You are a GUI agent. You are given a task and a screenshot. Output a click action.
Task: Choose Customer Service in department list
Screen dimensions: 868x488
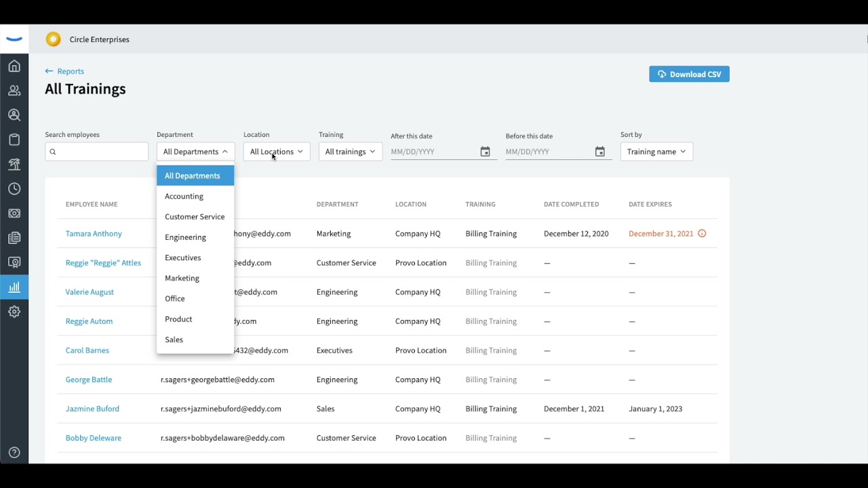195,217
